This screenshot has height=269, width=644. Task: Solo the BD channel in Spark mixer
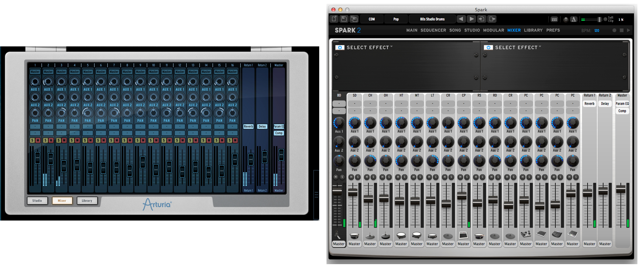(x=342, y=177)
